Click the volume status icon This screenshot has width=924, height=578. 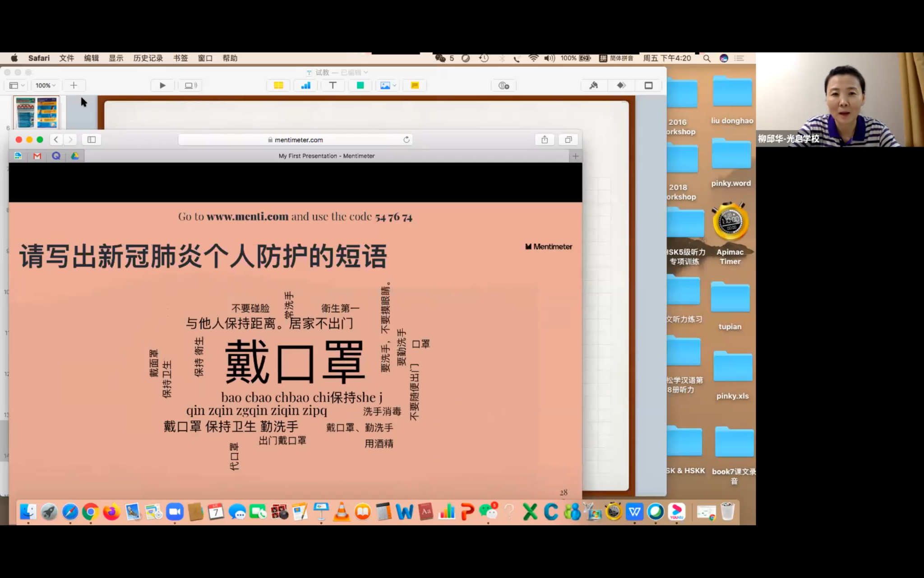click(x=549, y=58)
